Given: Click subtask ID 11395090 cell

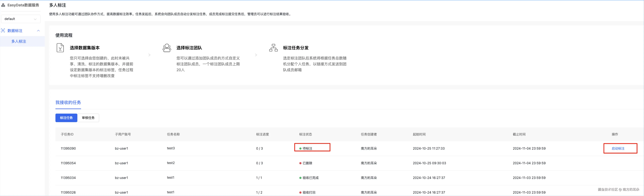Looking at the screenshot, I should click(x=68, y=149).
